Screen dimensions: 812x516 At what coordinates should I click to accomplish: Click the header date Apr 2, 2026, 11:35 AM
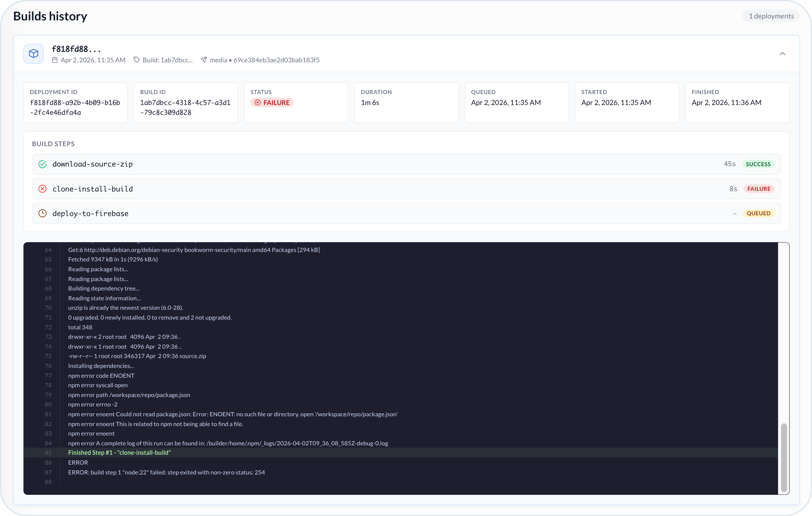coord(93,60)
